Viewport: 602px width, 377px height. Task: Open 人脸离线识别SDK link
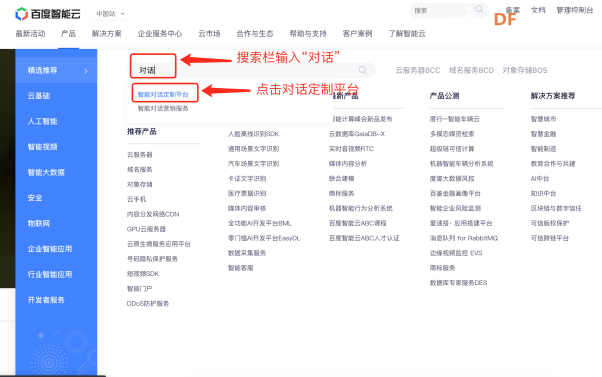coord(253,134)
